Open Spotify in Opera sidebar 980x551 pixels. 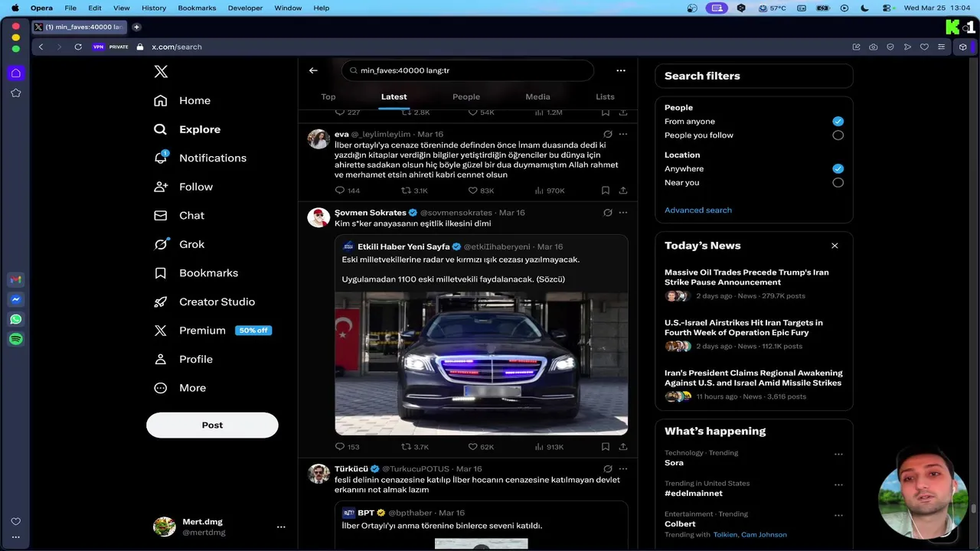coord(16,339)
